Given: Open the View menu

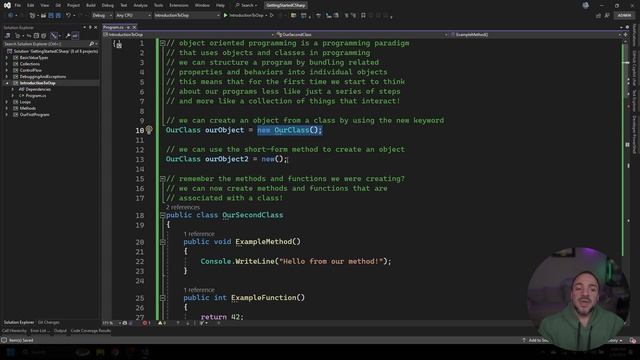Looking at the screenshot, I should point(44,5).
